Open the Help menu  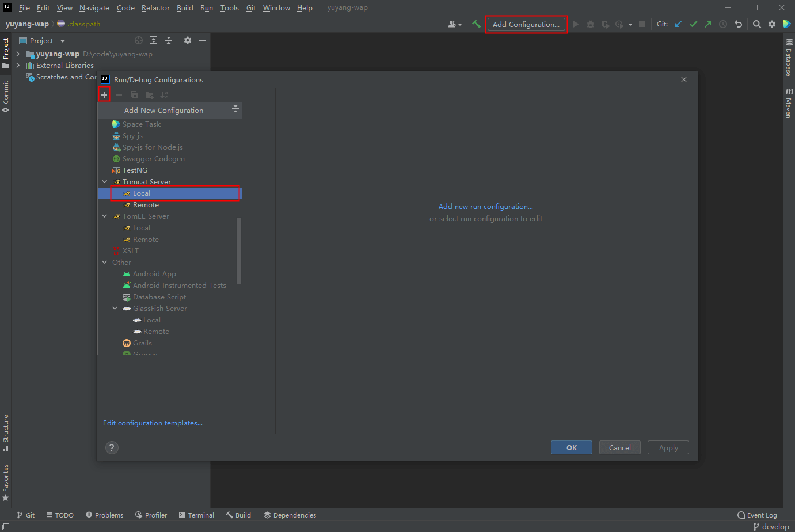point(305,7)
